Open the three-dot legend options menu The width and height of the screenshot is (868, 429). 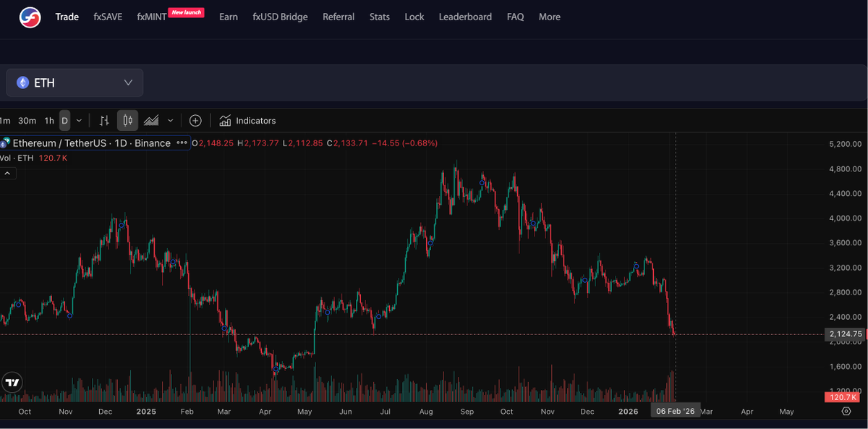(182, 143)
